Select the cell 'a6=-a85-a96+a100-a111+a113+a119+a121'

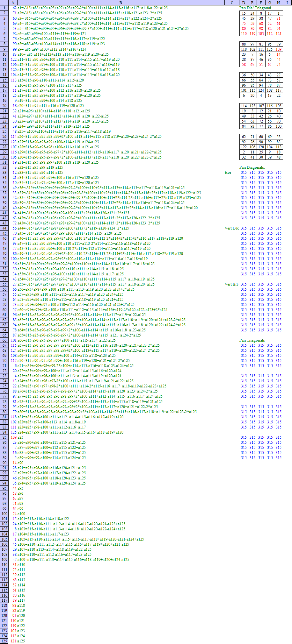pos(52,33)
